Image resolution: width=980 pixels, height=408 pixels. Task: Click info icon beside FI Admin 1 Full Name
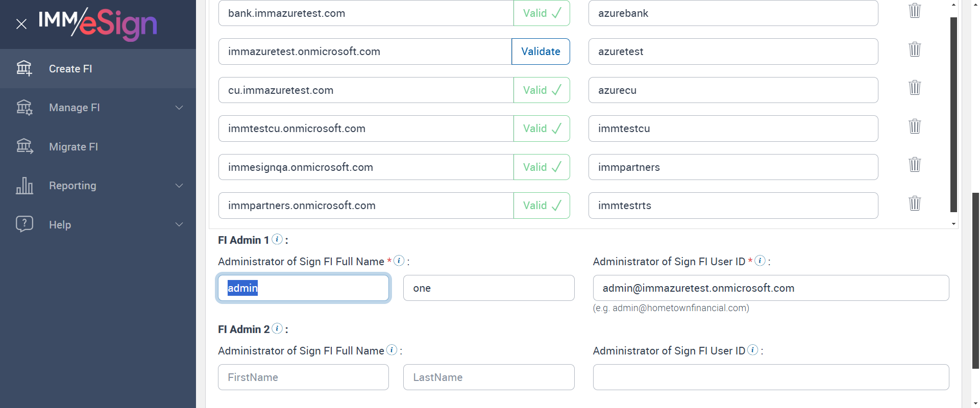399,261
